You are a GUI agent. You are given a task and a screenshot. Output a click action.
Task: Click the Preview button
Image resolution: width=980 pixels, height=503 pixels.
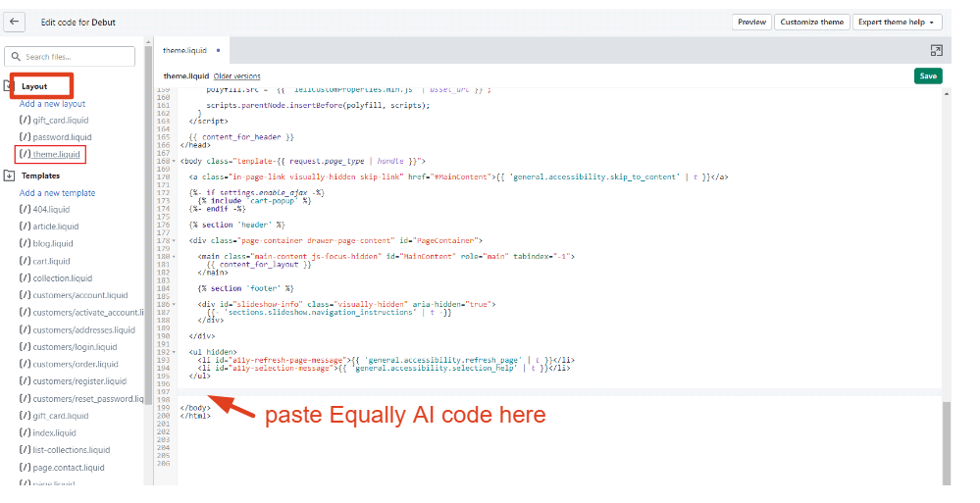click(751, 22)
